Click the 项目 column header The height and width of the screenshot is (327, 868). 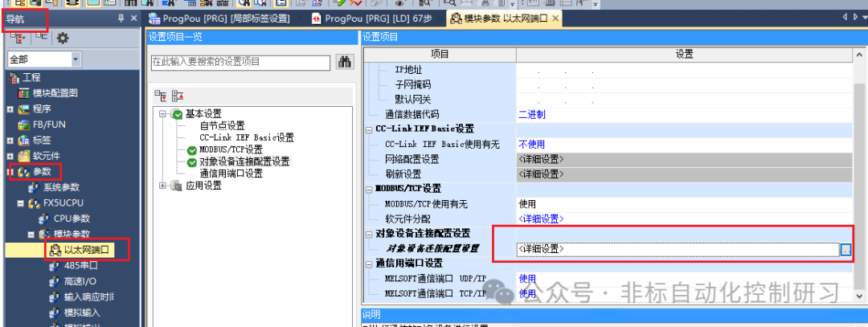click(440, 54)
